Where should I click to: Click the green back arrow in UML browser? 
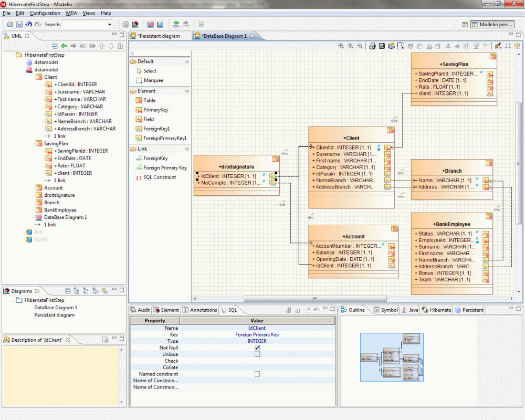pyautogui.click(x=64, y=46)
